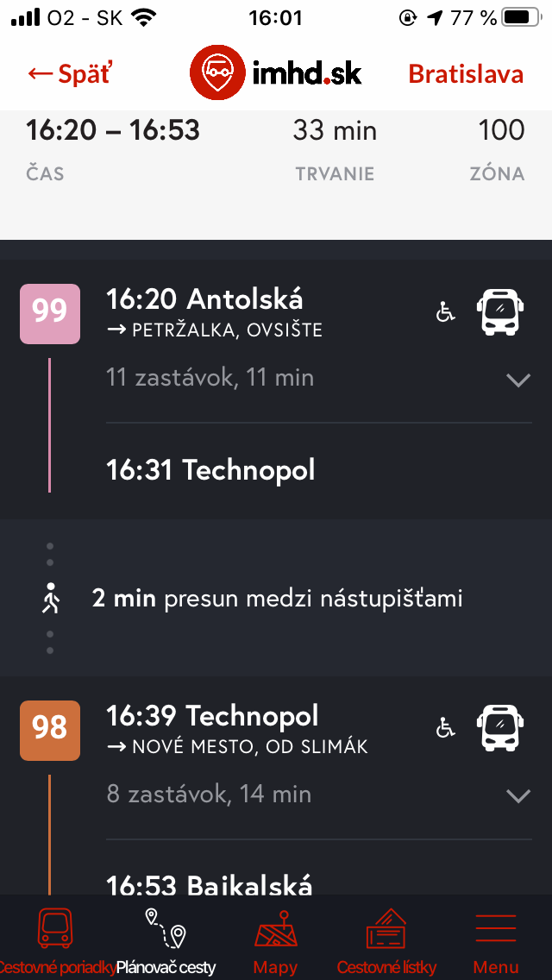
Task: Expand the 8 zastávok stops list
Action: [517, 796]
